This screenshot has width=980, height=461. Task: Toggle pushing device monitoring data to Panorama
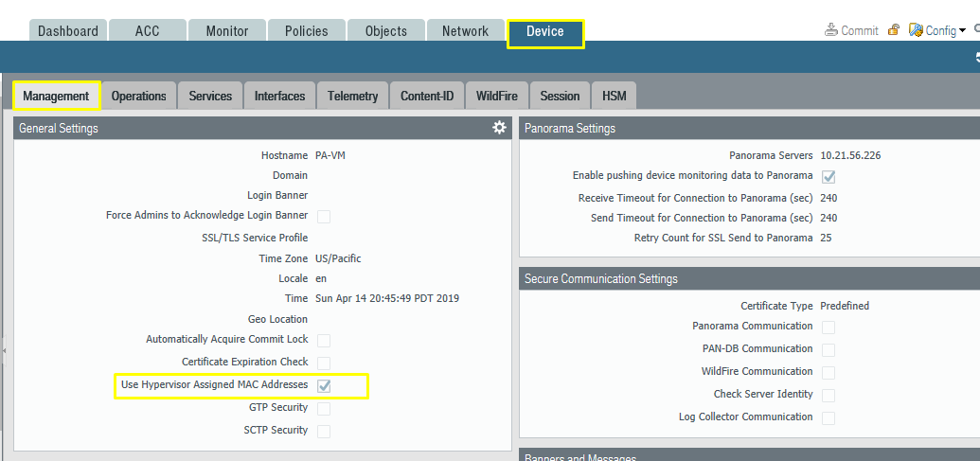[829, 177]
